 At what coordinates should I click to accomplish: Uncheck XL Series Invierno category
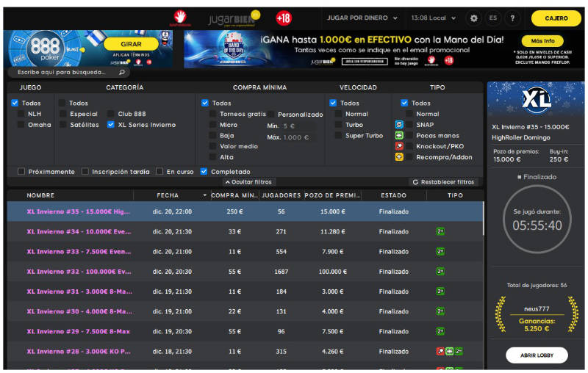point(111,125)
